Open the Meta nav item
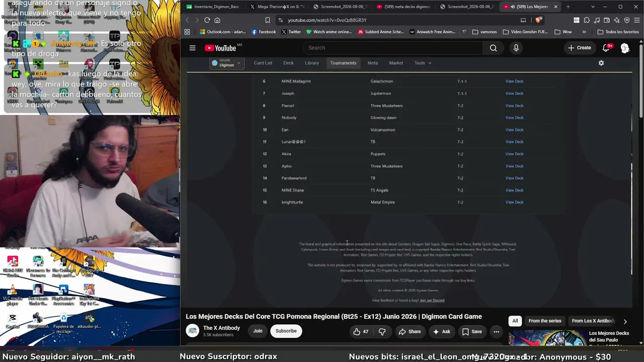 point(373,63)
